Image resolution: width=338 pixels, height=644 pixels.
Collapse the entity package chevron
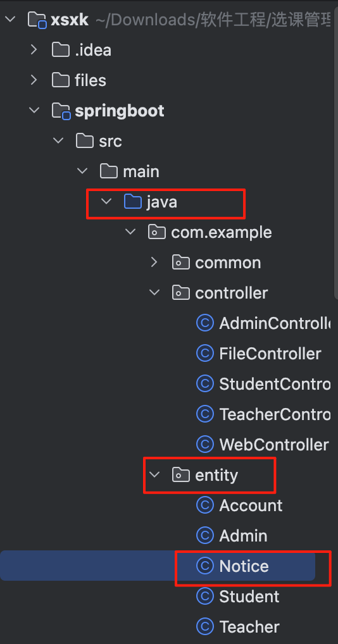click(154, 475)
